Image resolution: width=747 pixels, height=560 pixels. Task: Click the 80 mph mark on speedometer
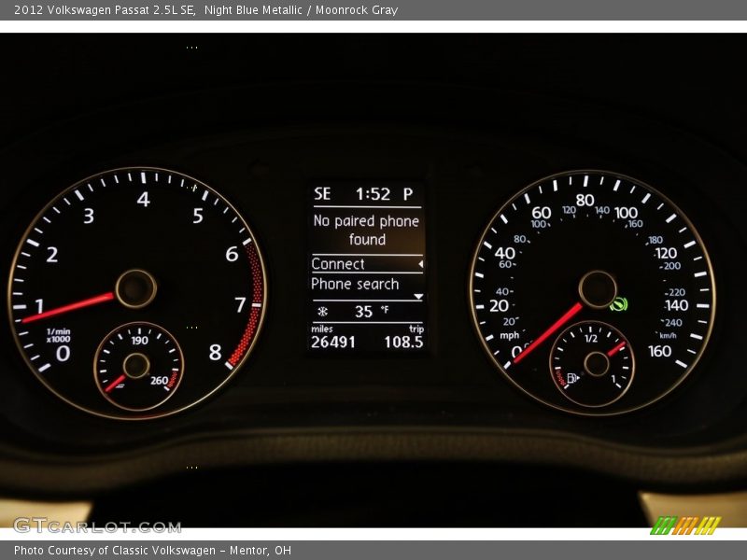[585, 200]
